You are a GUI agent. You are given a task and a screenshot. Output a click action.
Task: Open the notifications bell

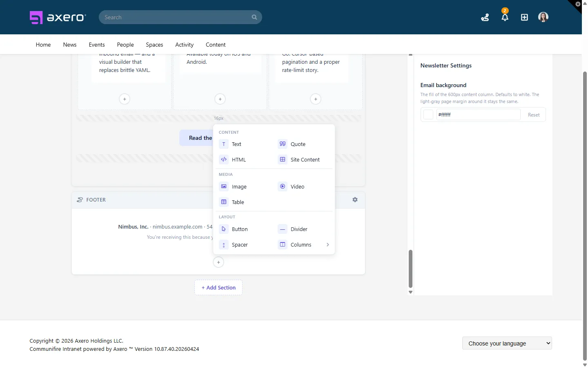[505, 17]
